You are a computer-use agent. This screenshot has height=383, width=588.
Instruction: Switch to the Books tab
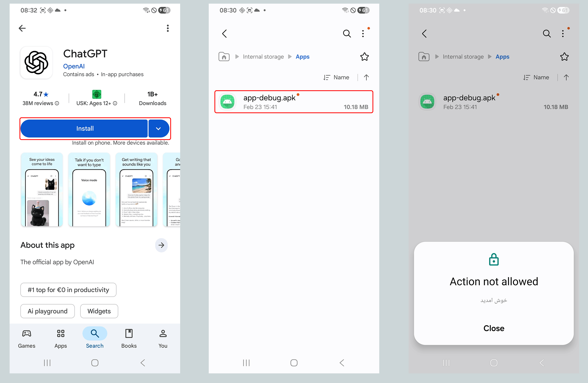[x=129, y=339]
